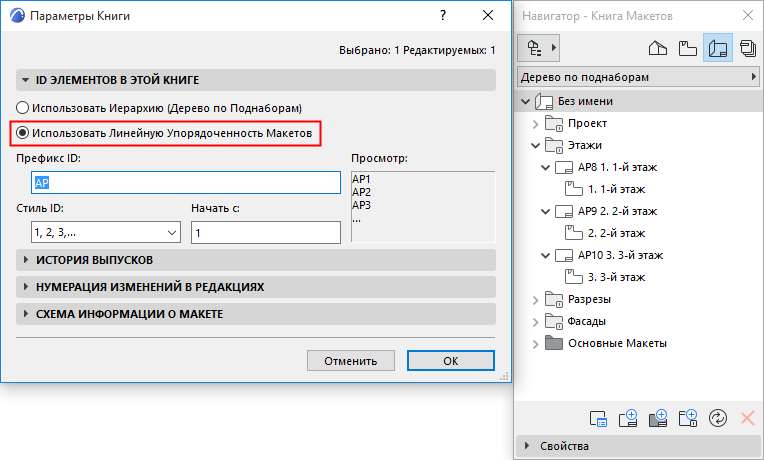This screenshot has height=460, width=764.
Task: Click the Update drawings icon
Action: 718,418
